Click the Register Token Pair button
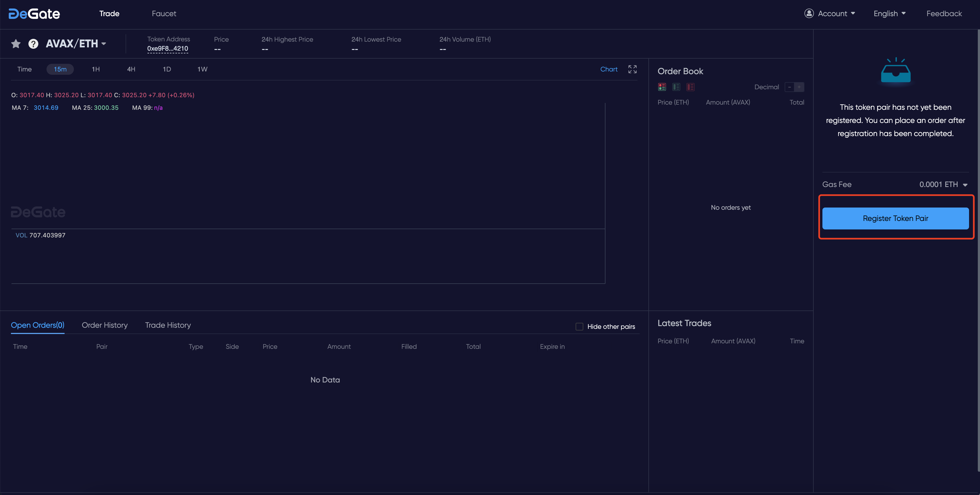The height and width of the screenshot is (495, 980). (x=895, y=218)
